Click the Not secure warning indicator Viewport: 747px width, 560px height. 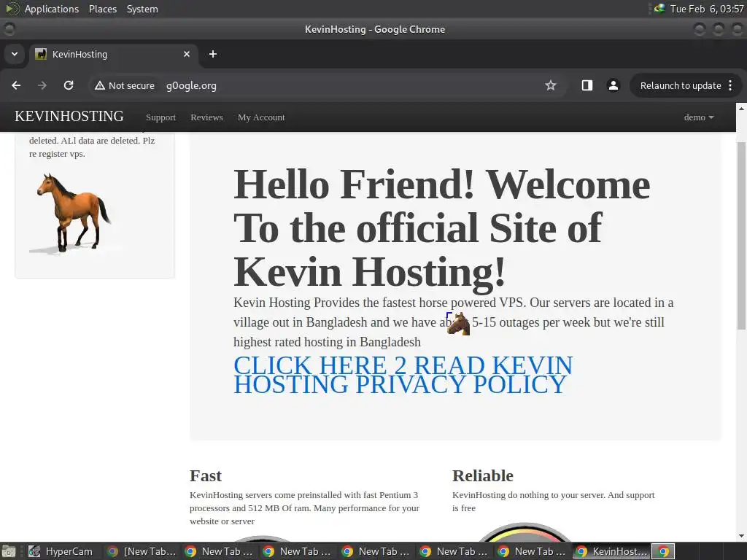(125, 85)
